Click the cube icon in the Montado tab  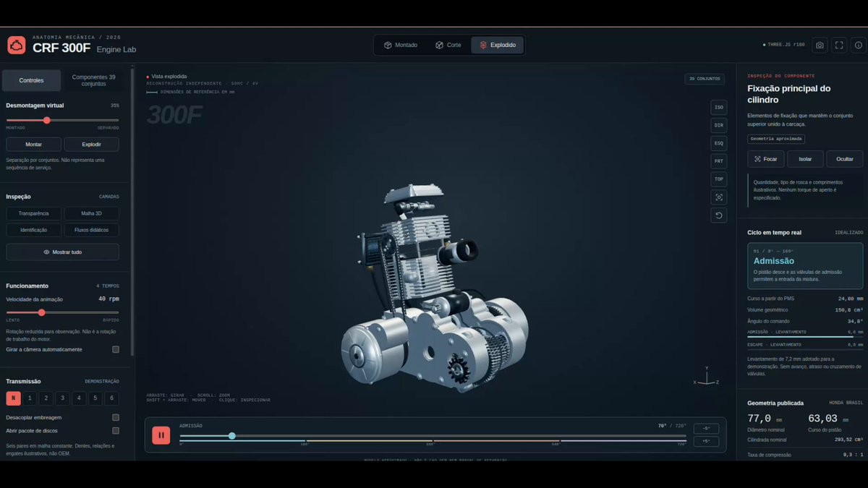point(388,45)
